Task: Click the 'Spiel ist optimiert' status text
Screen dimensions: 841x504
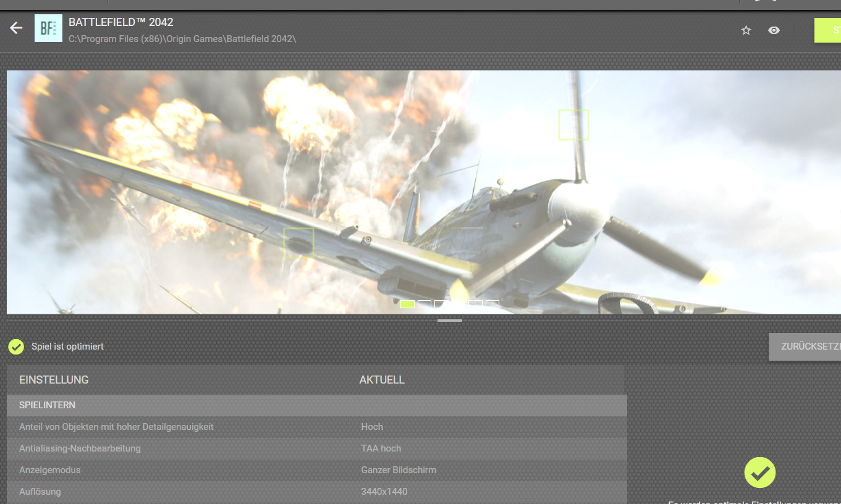Action: (x=67, y=346)
